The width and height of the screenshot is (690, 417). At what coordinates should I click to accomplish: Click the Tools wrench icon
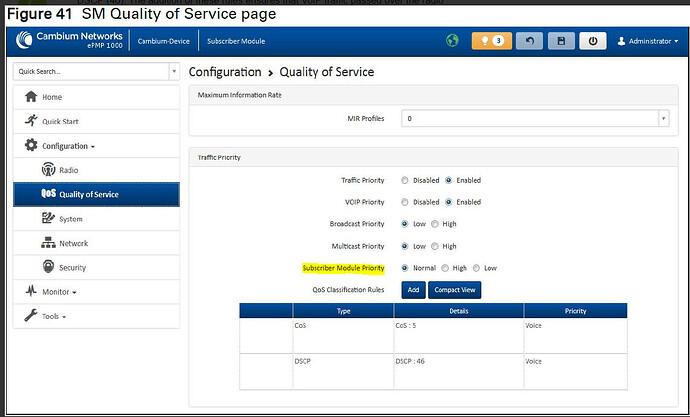click(31, 315)
